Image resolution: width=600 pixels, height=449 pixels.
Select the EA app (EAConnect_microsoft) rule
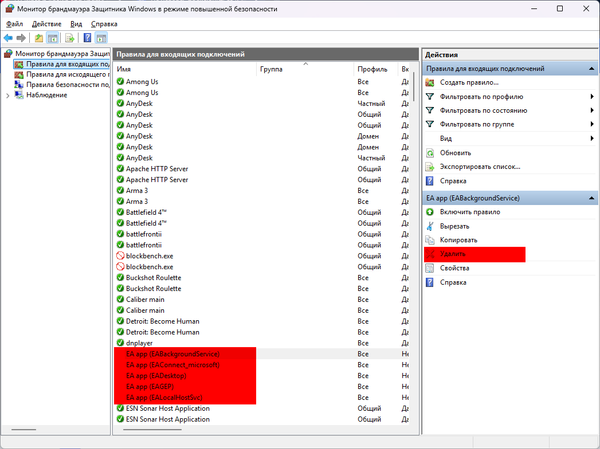click(262, 365)
